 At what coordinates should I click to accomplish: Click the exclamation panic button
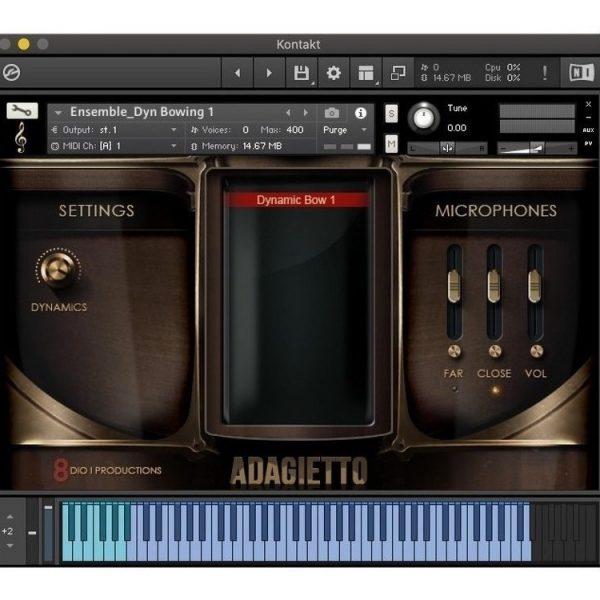click(545, 72)
